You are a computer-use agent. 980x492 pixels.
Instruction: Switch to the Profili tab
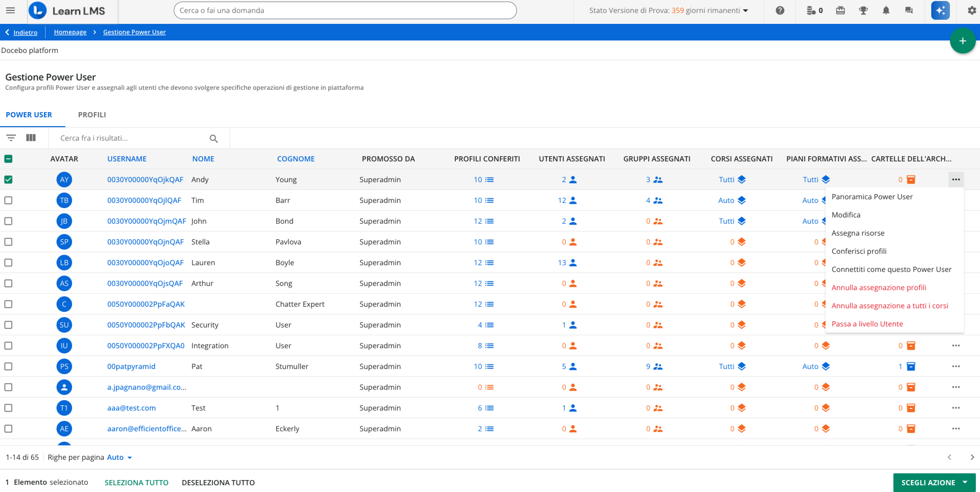[92, 115]
